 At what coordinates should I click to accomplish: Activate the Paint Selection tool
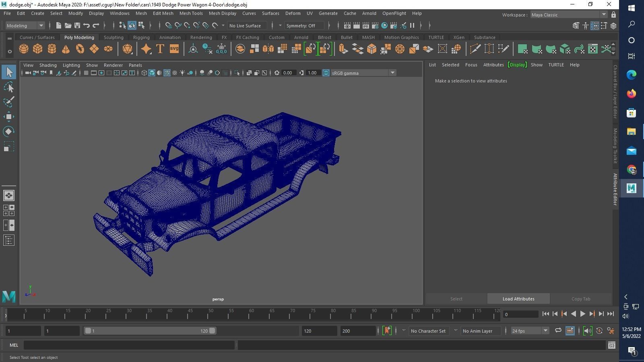coord(9,102)
